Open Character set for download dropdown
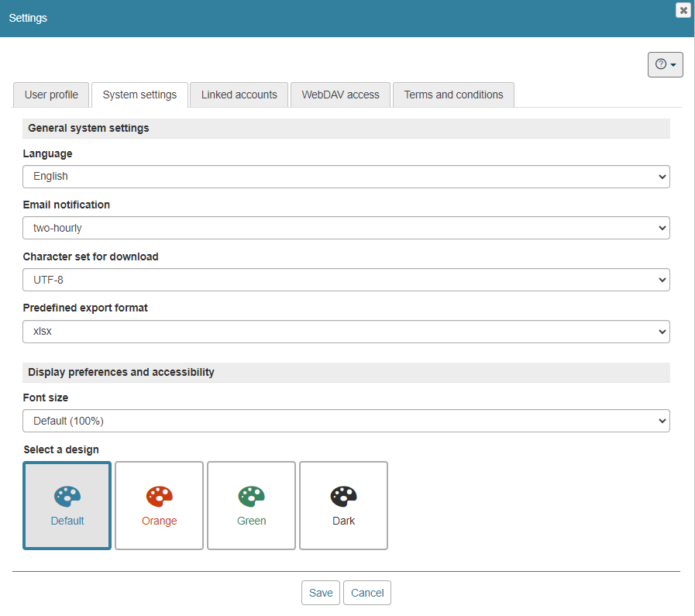 (x=346, y=280)
